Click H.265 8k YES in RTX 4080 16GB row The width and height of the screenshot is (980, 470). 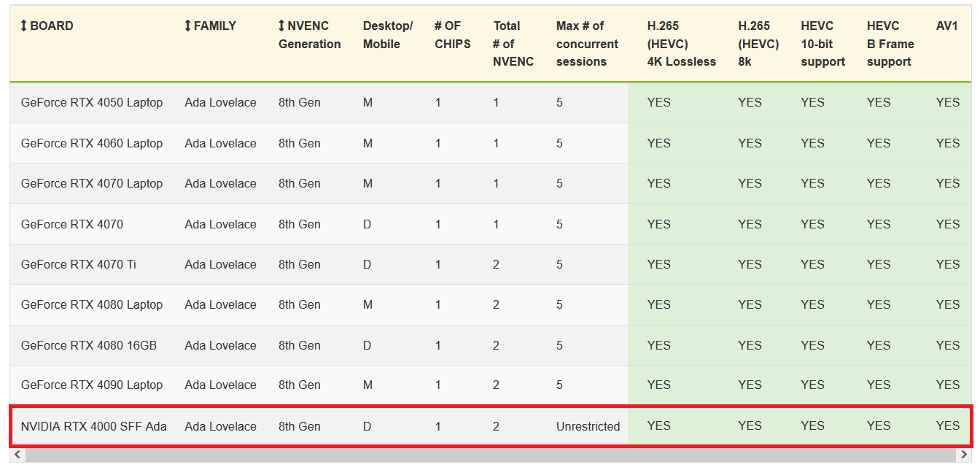coord(750,345)
